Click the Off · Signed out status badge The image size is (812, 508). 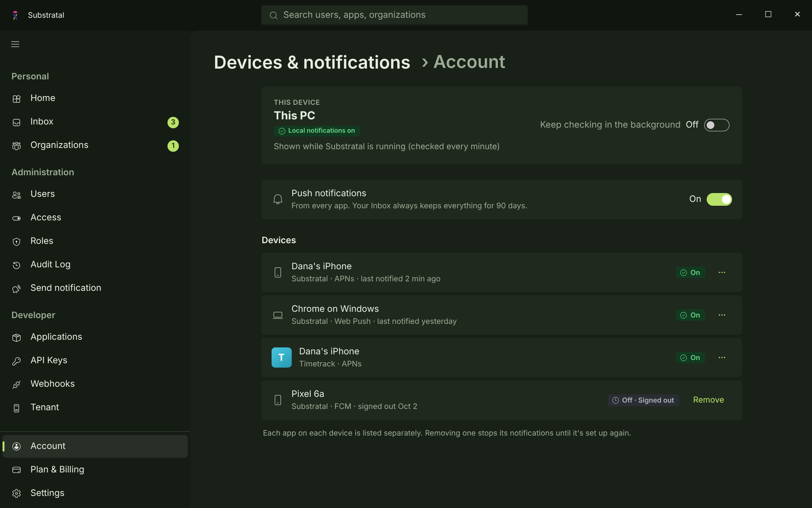pyautogui.click(x=643, y=400)
